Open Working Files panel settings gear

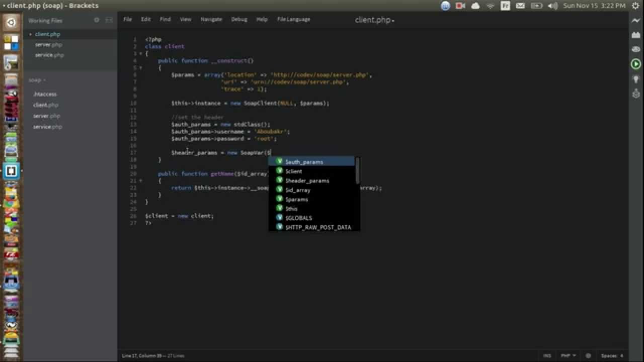(x=96, y=20)
